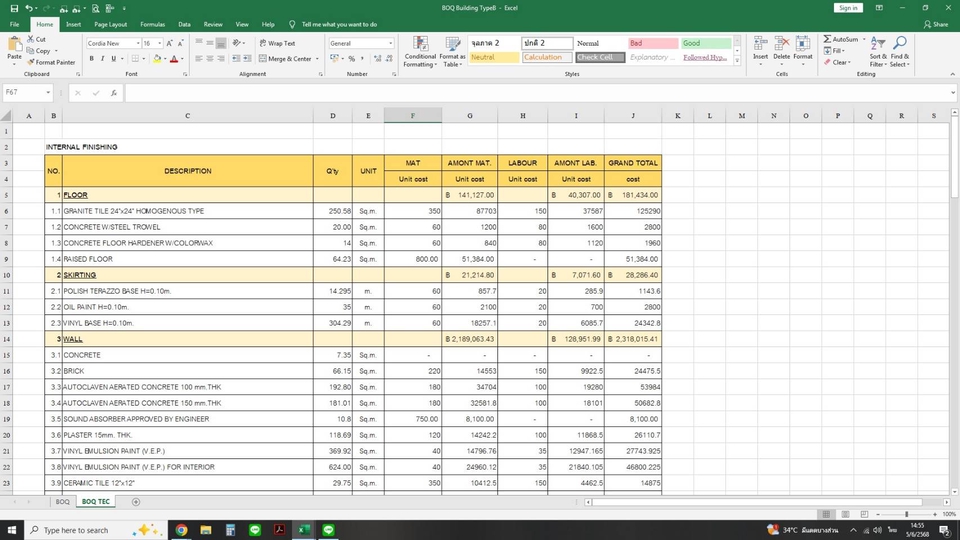The height and width of the screenshot is (540, 960).
Task: Open the Name Box dropdown arrow
Action: click(48, 92)
